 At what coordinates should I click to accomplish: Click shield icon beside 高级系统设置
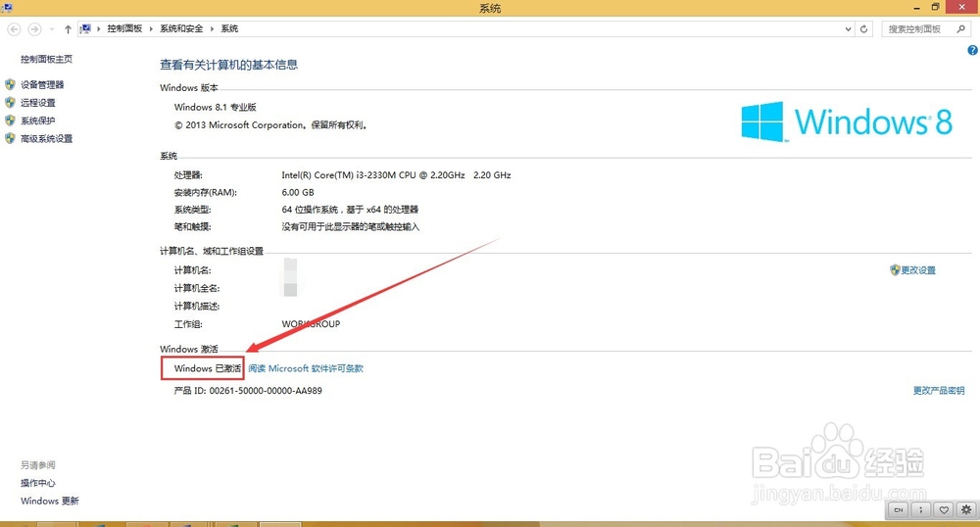[x=10, y=138]
